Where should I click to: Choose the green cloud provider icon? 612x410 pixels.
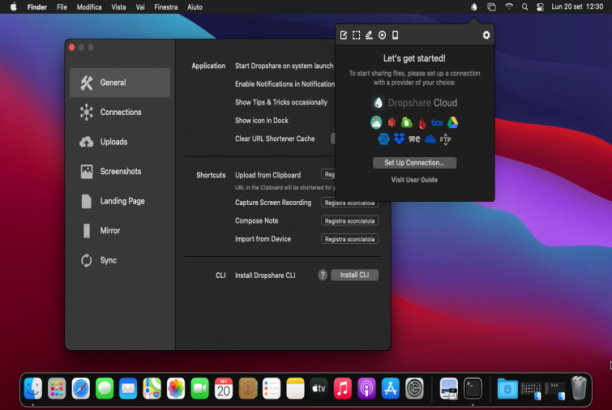point(407,123)
